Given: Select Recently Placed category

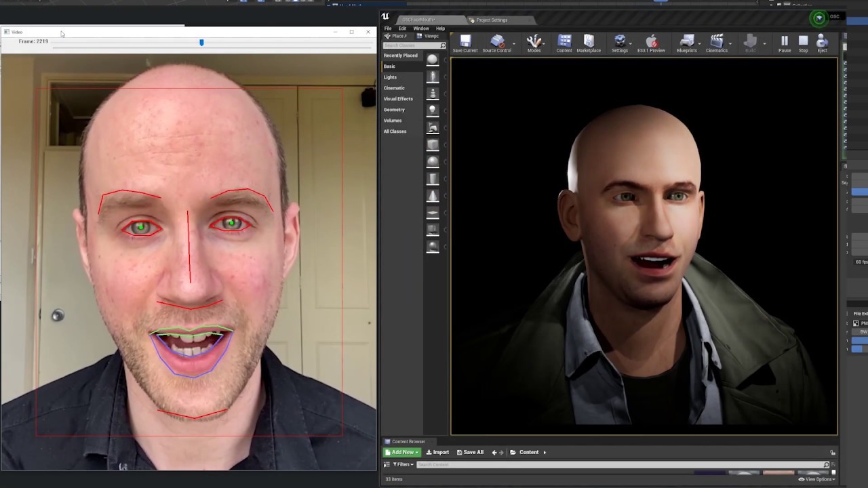Looking at the screenshot, I should coord(401,56).
